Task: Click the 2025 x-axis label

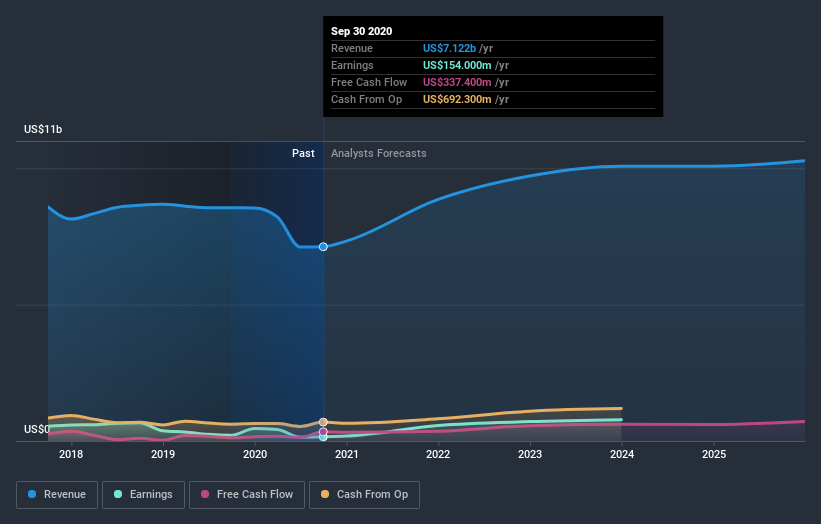Action: 714,454
